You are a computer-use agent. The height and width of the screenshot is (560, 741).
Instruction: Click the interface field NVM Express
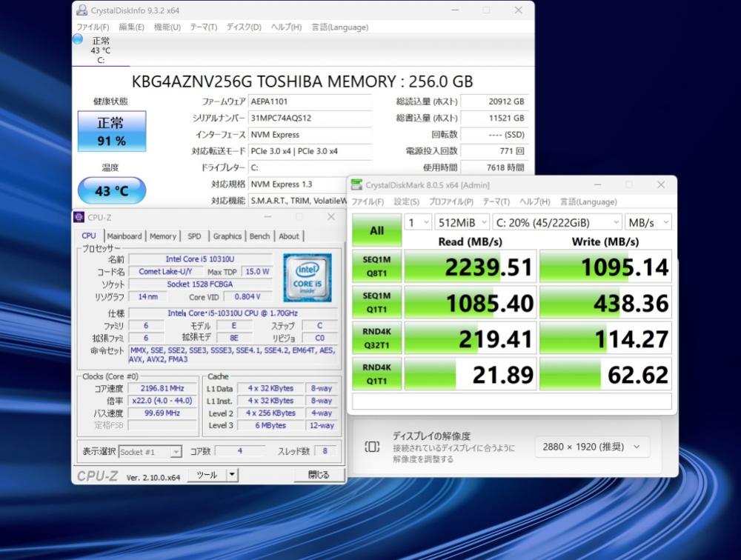(x=310, y=135)
